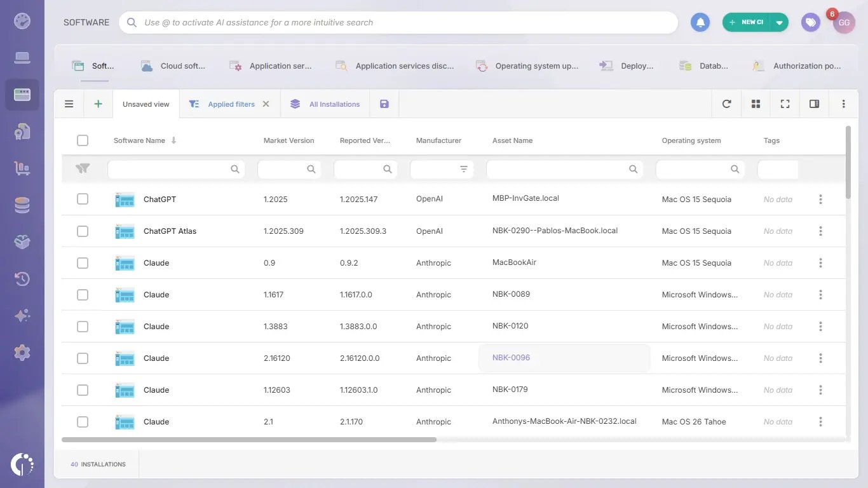Open row actions menu for NBK-0120
The width and height of the screenshot is (868, 488).
tap(820, 327)
